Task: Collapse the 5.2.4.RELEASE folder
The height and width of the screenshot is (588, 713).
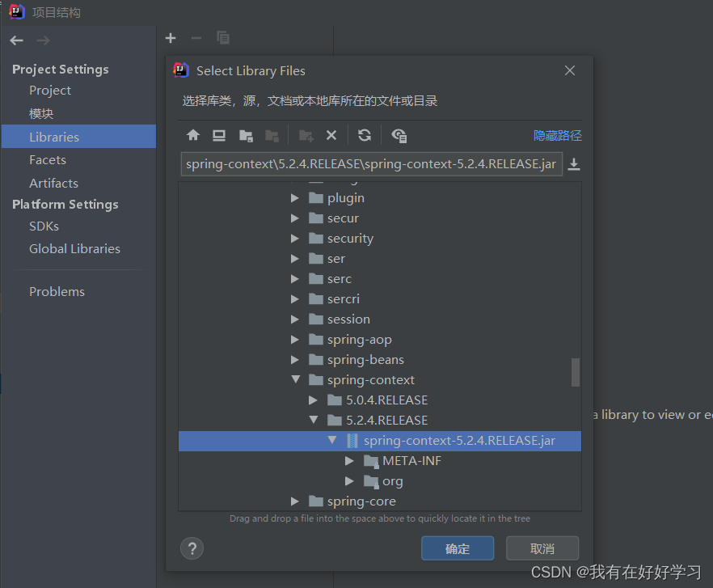Action: 314,420
